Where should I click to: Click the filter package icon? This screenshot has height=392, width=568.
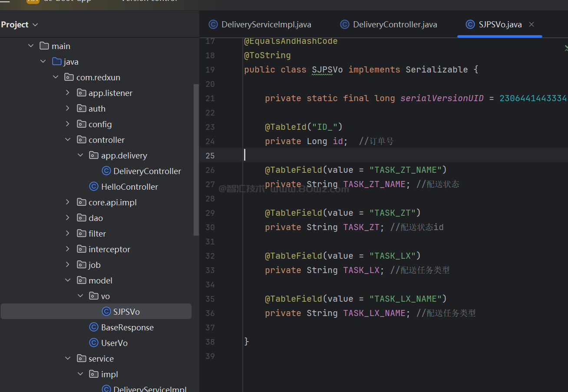point(81,234)
